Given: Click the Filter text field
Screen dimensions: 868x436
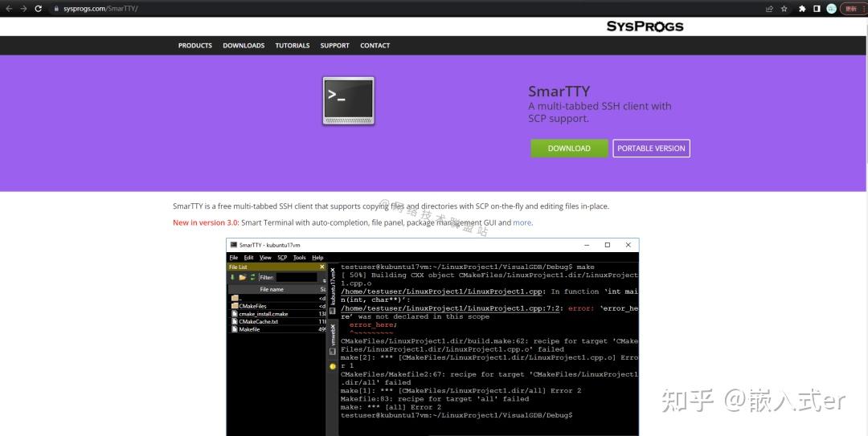Looking at the screenshot, I should pyautogui.click(x=297, y=277).
